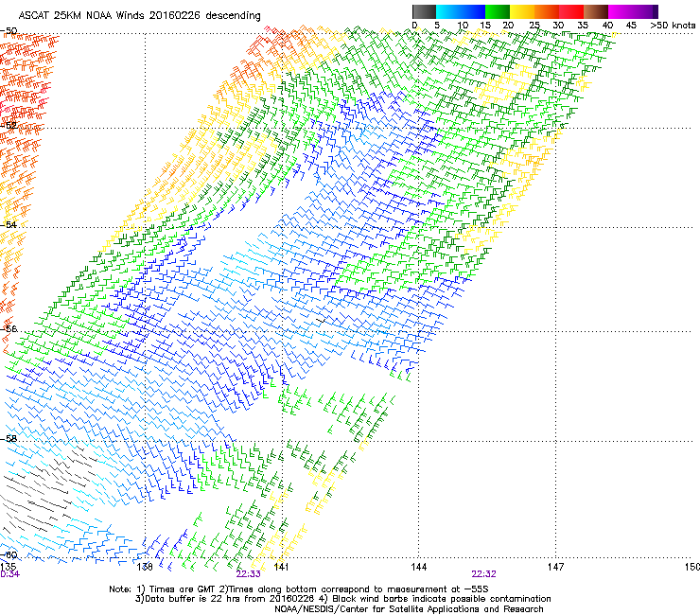Click the '20' legend scale label

pos(508,26)
